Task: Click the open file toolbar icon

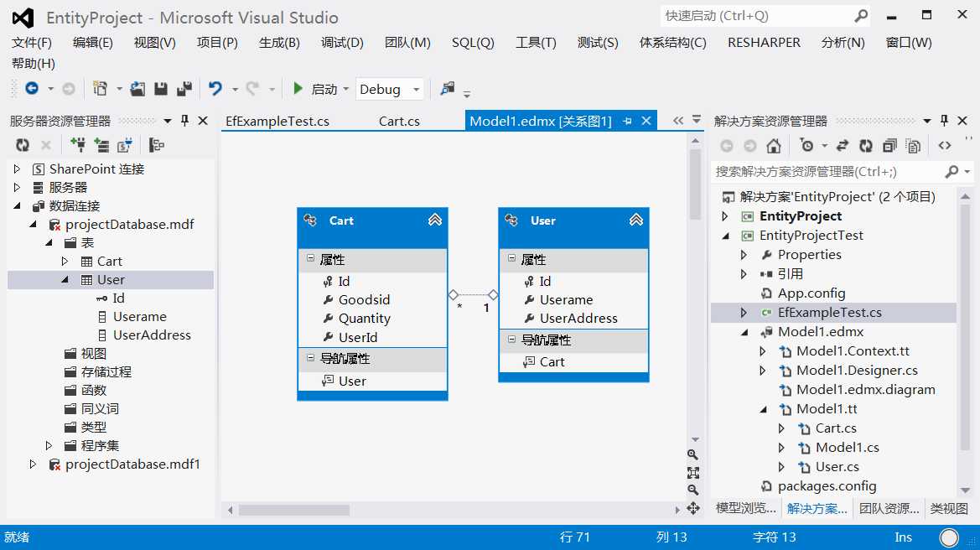Action: pos(137,89)
